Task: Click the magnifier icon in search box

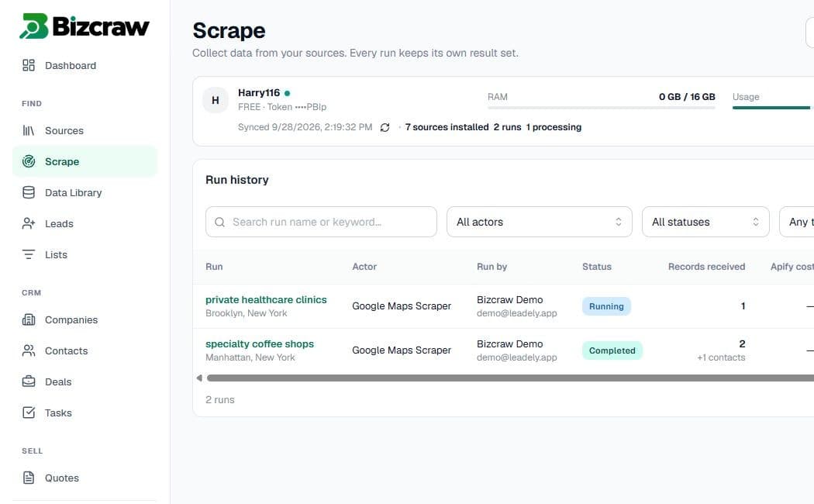Action: pyautogui.click(x=219, y=223)
